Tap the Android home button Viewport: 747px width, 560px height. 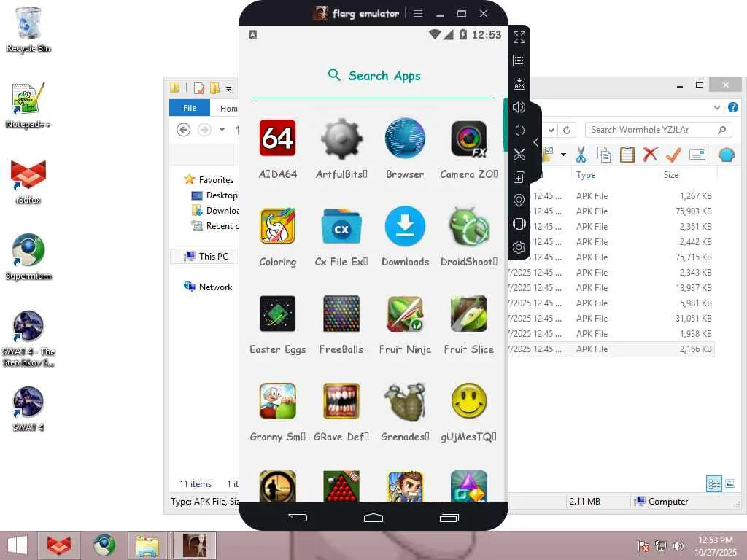(373, 517)
